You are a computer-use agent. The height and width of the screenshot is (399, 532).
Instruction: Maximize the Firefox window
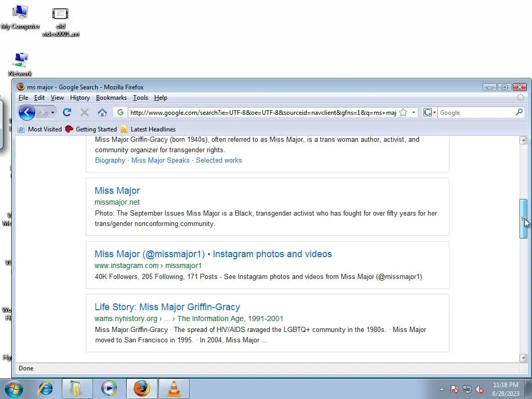click(x=504, y=87)
